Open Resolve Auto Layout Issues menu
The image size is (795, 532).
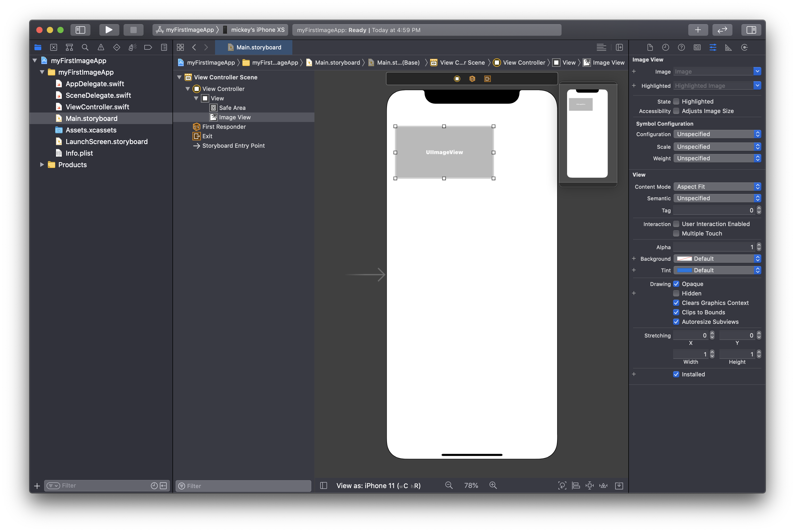pyautogui.click(x=603, y=485)
